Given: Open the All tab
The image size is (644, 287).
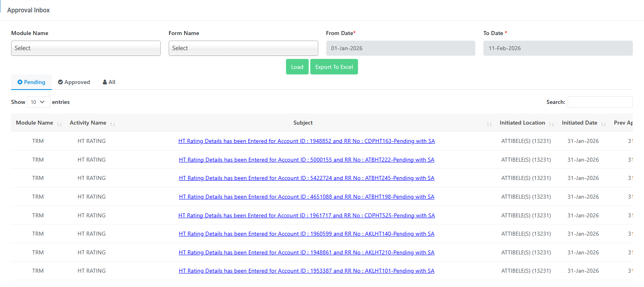Looking at the screenshot, I should (109, 82).
